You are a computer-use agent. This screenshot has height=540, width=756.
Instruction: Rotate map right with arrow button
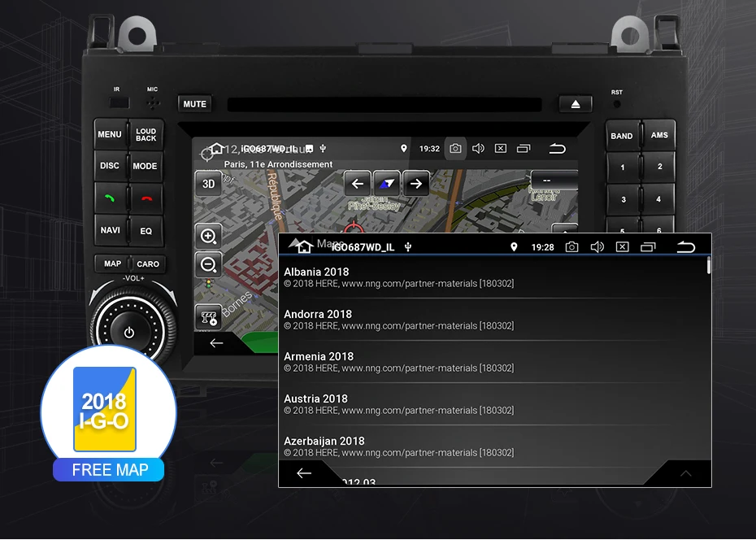[x=416, y=184]
